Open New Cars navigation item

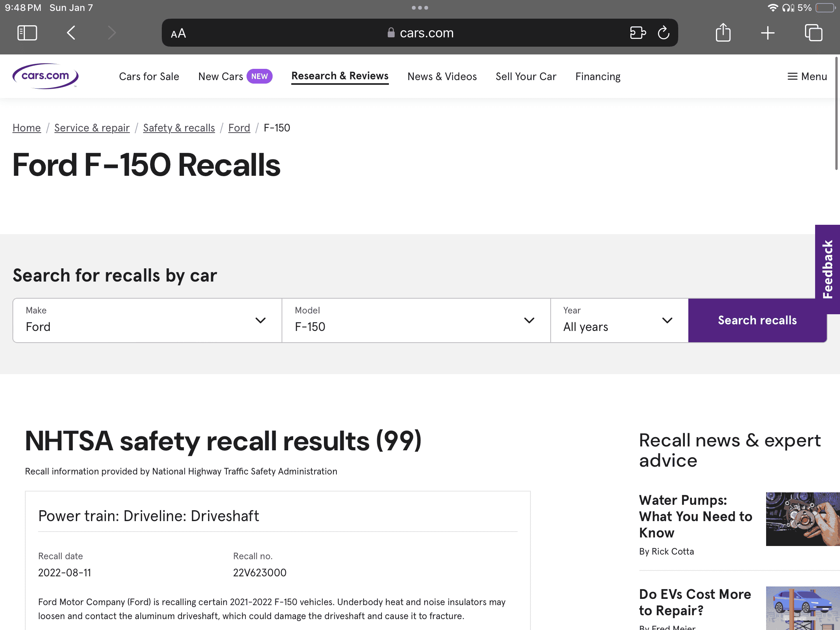220,77
